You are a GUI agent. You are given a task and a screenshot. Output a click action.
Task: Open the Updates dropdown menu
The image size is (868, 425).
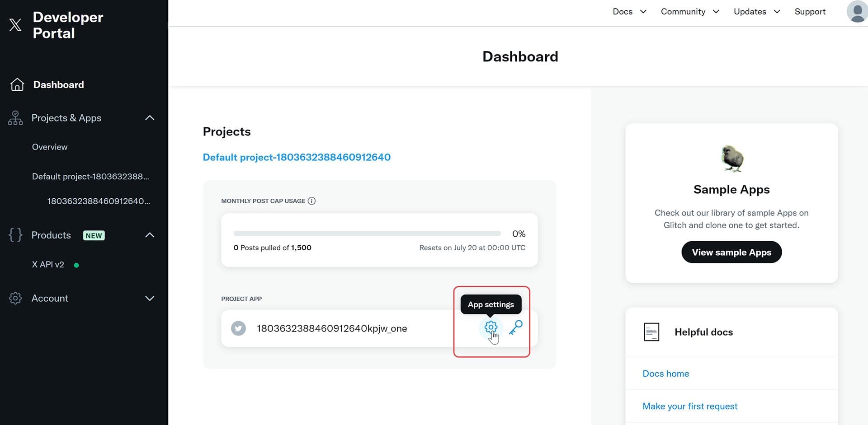point(756,12)
